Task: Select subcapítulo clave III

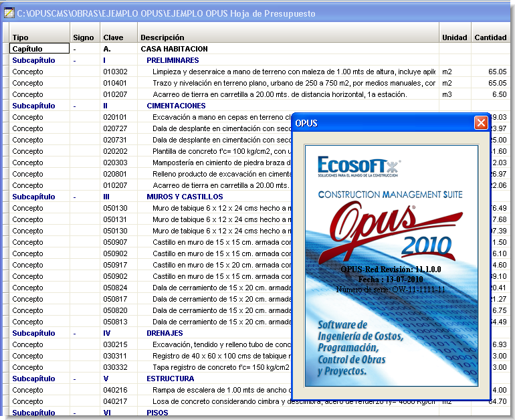Action: [106, 197]
